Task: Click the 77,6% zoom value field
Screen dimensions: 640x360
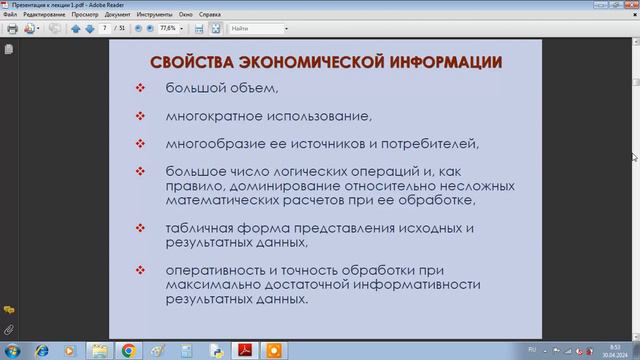Action: pos(168,28)
